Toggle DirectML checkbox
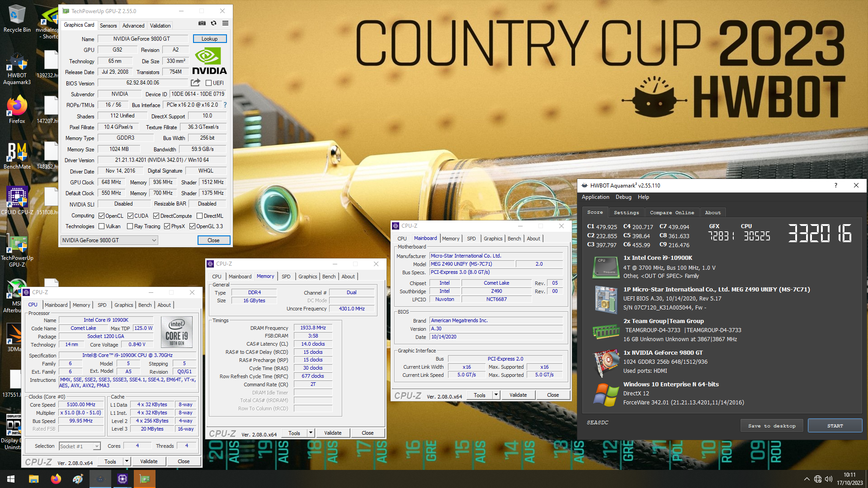This screenshot has height=488, width=868. click(x=199, y=216)
